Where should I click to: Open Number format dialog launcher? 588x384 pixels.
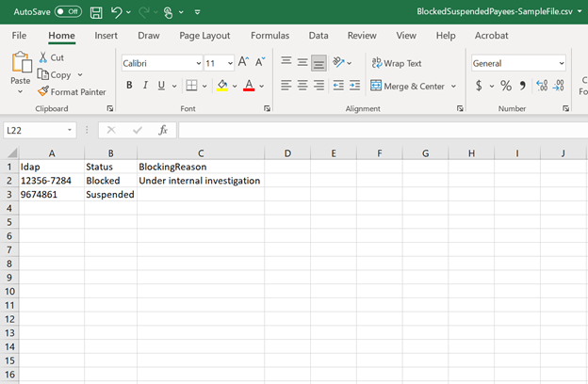[x=566, y=108]
